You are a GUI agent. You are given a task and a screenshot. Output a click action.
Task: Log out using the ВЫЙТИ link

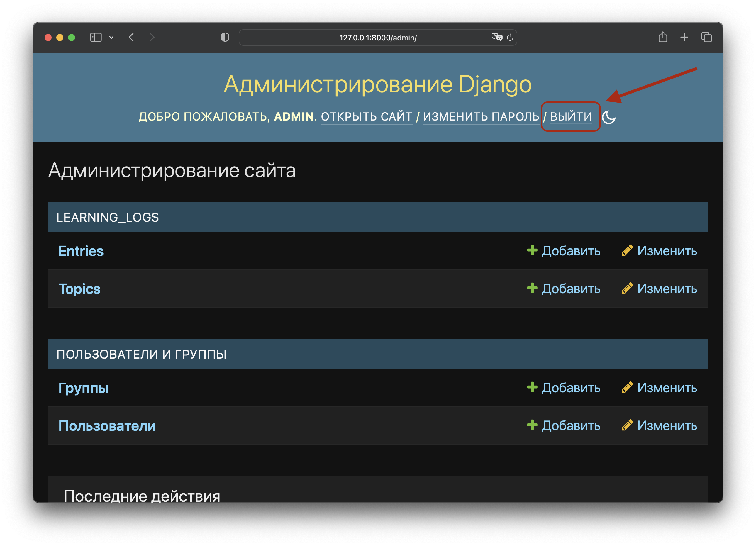coord(571,117)
